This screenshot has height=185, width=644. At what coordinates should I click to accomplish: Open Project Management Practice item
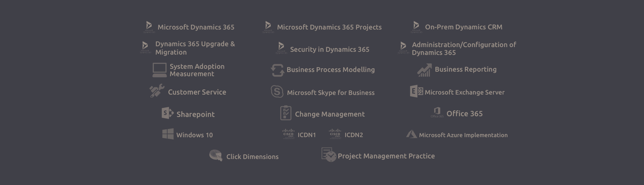coord(386,156)
